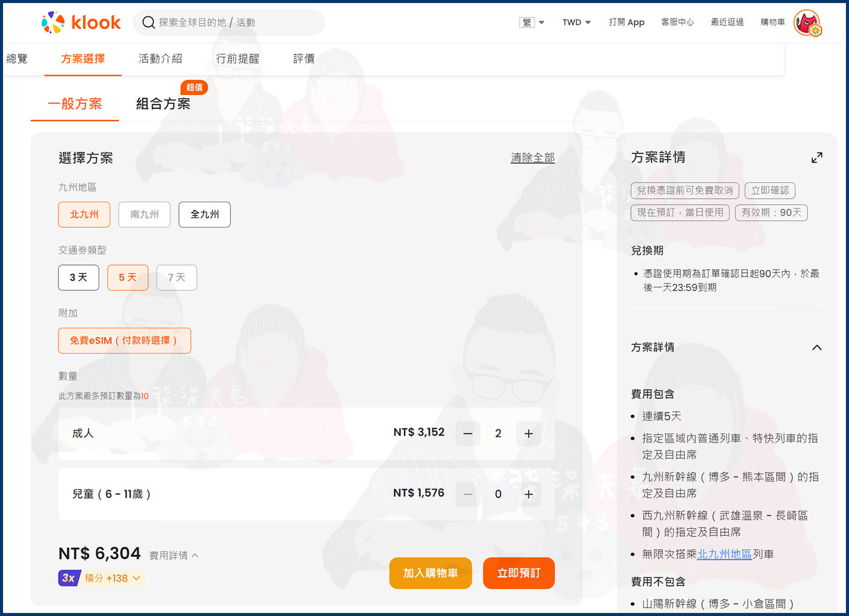Select the 免費eSIM add-on option
The width and height of the screenshot is (849, 616).
[125, 340]
